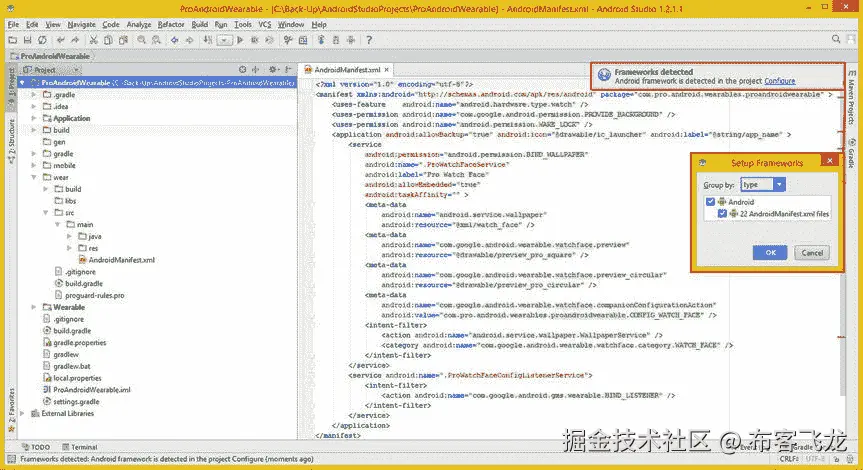This screenshot has width=863, height=470.
Task: Click the Run play toolbar icon
Action: point(240,40)
